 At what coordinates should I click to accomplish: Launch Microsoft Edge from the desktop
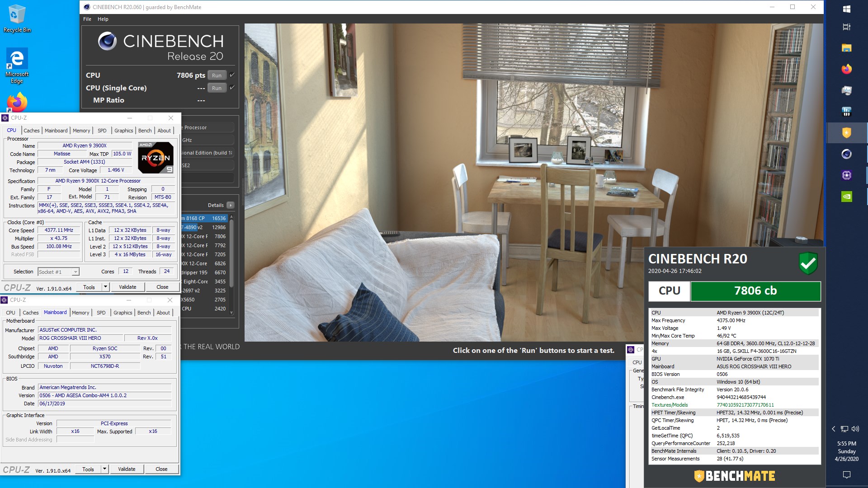coord(17,66)
